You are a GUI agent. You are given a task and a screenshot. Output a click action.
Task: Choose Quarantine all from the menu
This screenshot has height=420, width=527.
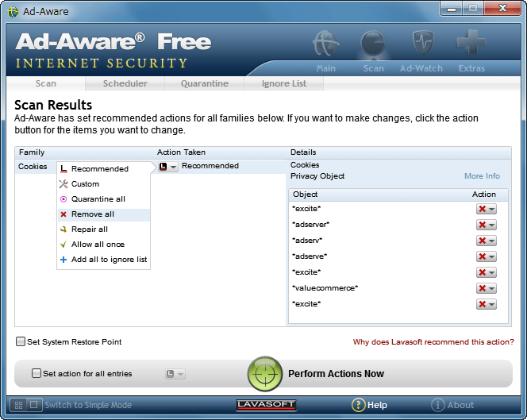point(104,199)
